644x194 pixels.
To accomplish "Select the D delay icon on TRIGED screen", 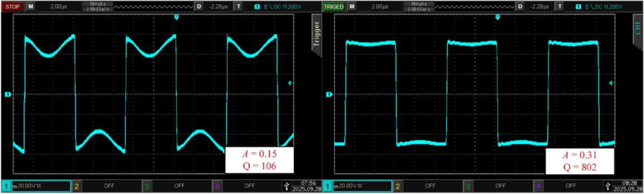I will tap(520, 6).
